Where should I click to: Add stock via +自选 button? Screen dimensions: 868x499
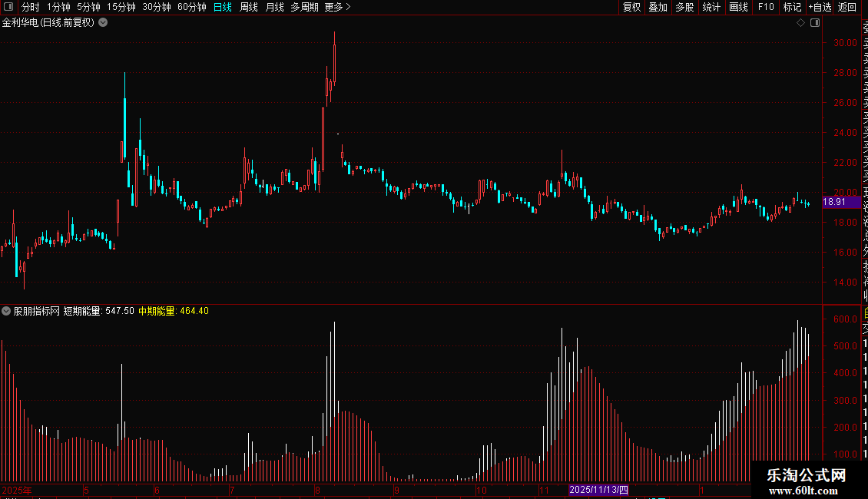[x=820, y=7]
